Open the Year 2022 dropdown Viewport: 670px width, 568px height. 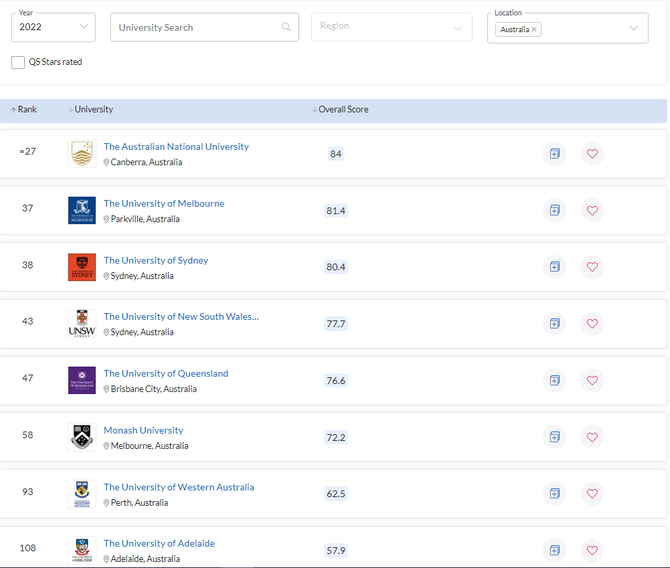(53, 27)
